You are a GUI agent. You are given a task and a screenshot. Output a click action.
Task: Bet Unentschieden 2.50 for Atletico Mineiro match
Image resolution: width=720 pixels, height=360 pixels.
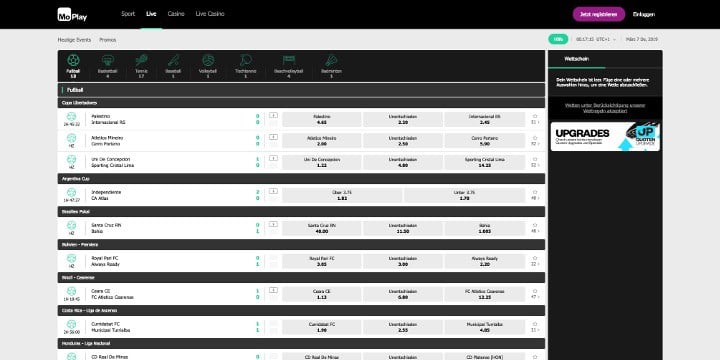pyautogui.click(x=403, y=141)
